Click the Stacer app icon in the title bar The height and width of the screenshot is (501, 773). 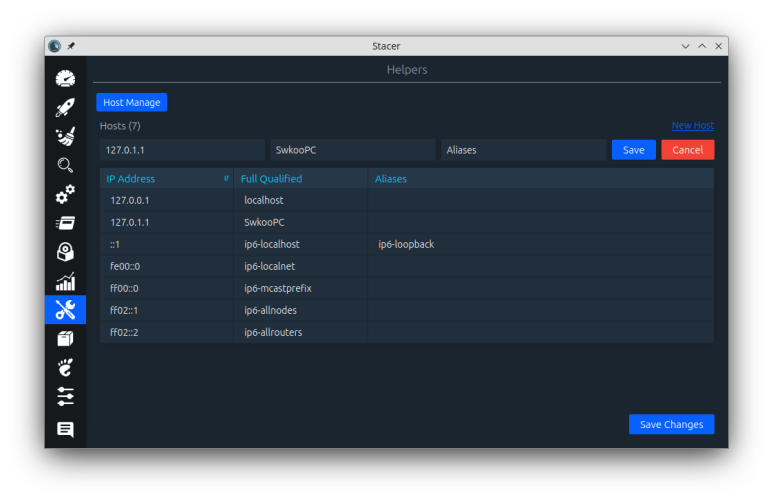click(55, 46)
